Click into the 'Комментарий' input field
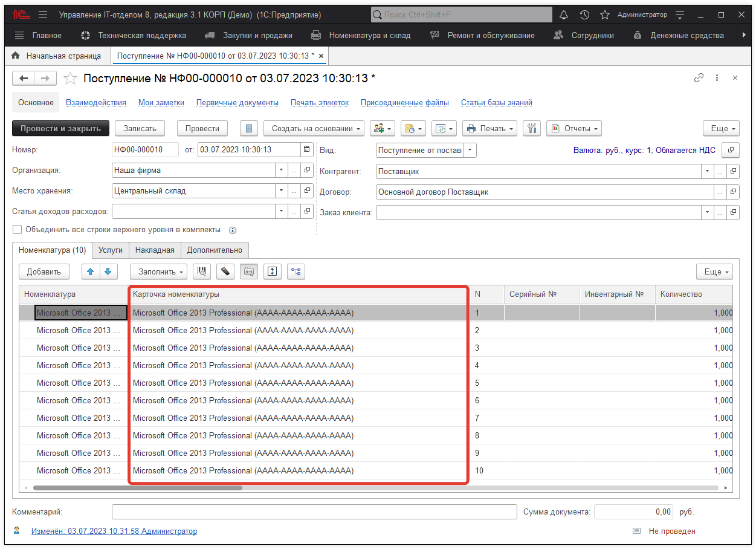756x549 pixels. click(314, 512)
